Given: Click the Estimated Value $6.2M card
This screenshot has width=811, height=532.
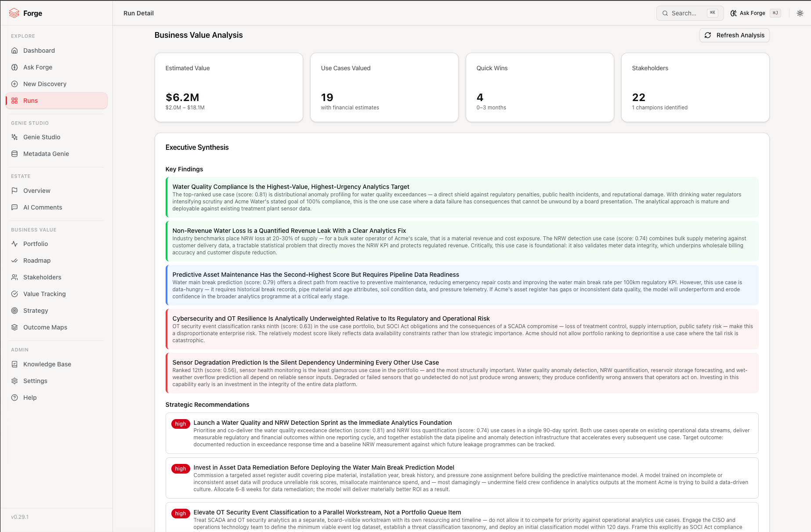Looking at the screenshot, I should click(x=229, y=87).
